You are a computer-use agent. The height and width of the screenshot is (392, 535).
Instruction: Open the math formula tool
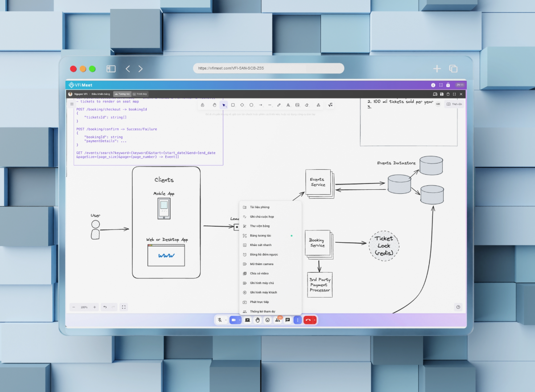[x=331, y=105]
